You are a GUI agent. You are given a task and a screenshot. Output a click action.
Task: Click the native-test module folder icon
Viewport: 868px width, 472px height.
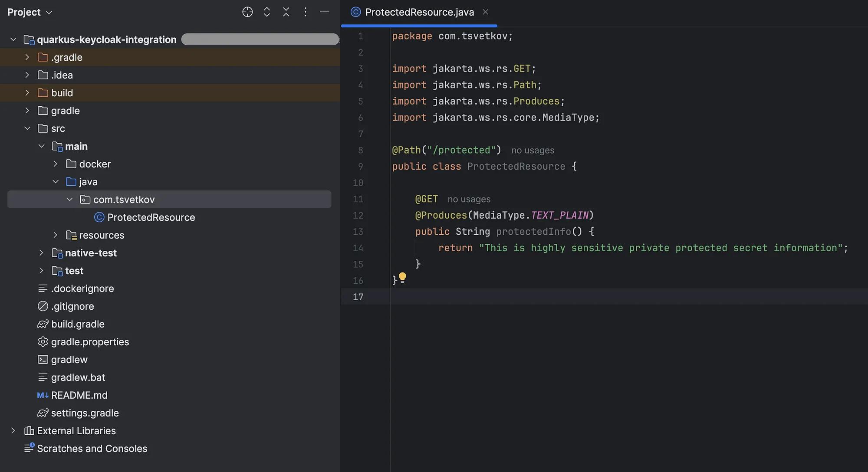pyautogui.click(x=57, y=253)
